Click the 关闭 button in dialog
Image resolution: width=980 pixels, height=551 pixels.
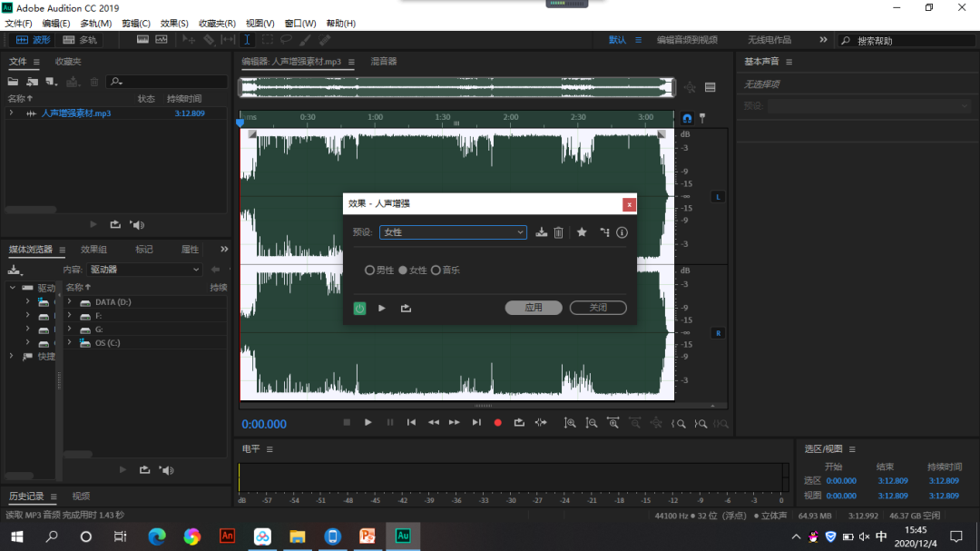coord(598,308)
